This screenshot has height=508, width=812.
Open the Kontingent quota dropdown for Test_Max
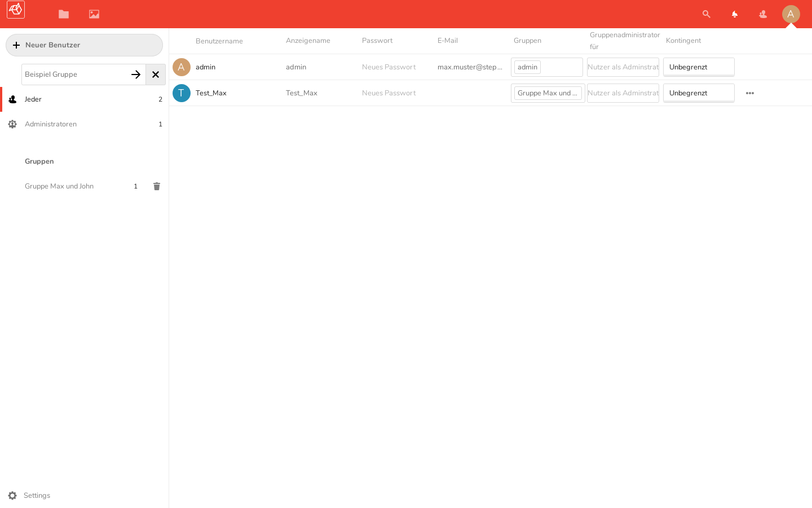click(699, 93)
